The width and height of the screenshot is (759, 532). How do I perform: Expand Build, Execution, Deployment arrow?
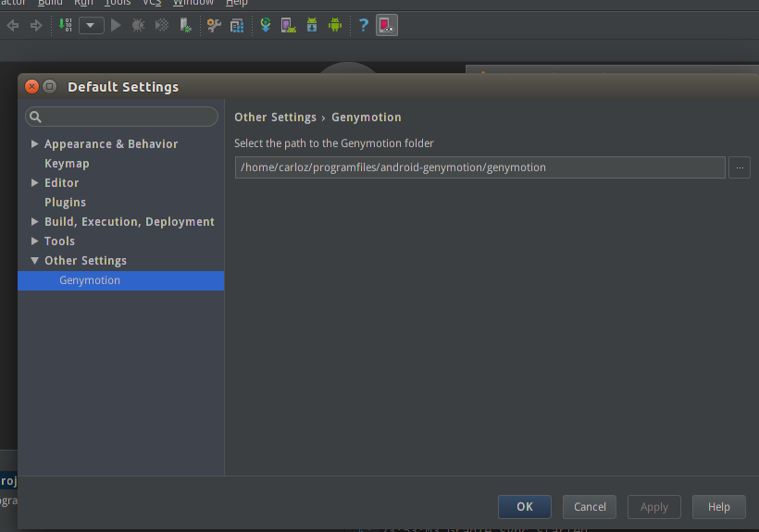(x=34, y=221)
